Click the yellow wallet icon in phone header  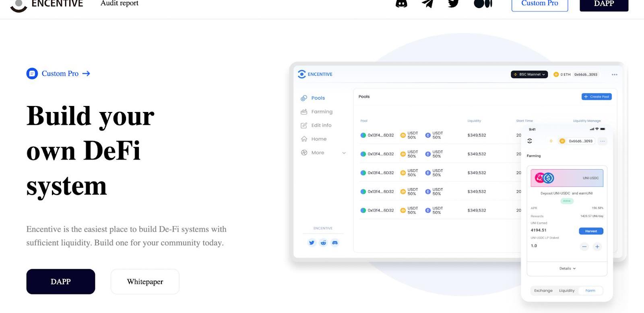point(562,141)
